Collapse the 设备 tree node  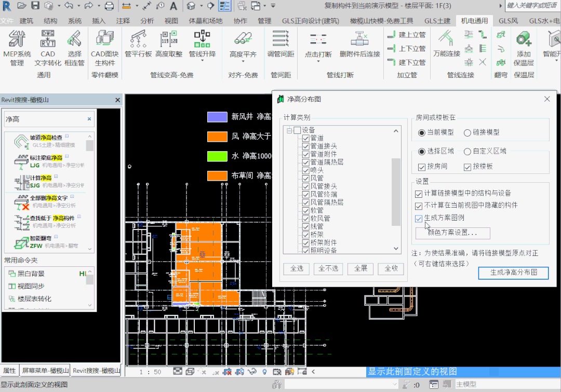coord(289,130)
